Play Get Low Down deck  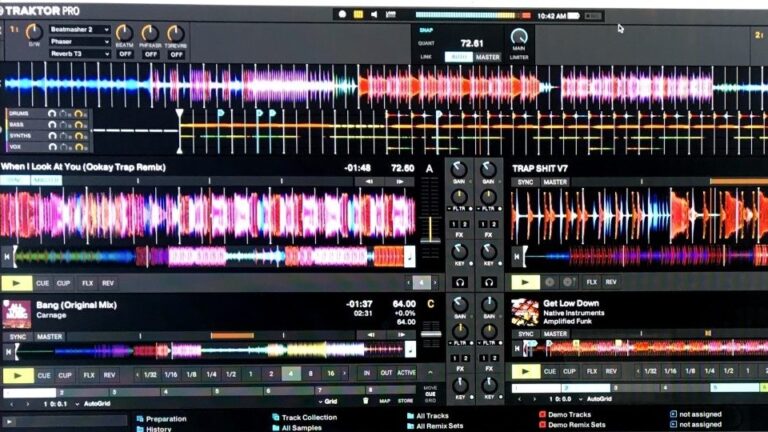pyautogui.click(x=526, y=371)
